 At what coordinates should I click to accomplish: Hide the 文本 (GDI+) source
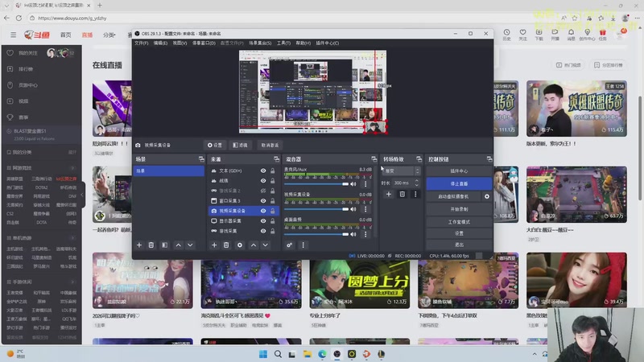pyautogui.click(x=263, y=171)
